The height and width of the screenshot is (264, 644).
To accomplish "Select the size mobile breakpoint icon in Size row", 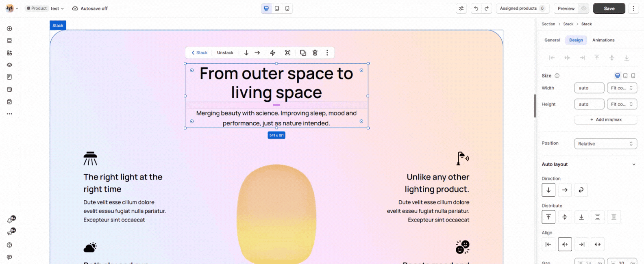I will [633, 76].
